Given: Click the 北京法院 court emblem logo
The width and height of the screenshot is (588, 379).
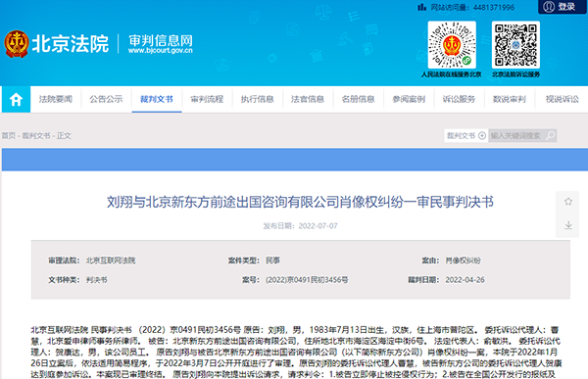Looking at the screenshot, I should pyautogui.click(x=16, y=44).
